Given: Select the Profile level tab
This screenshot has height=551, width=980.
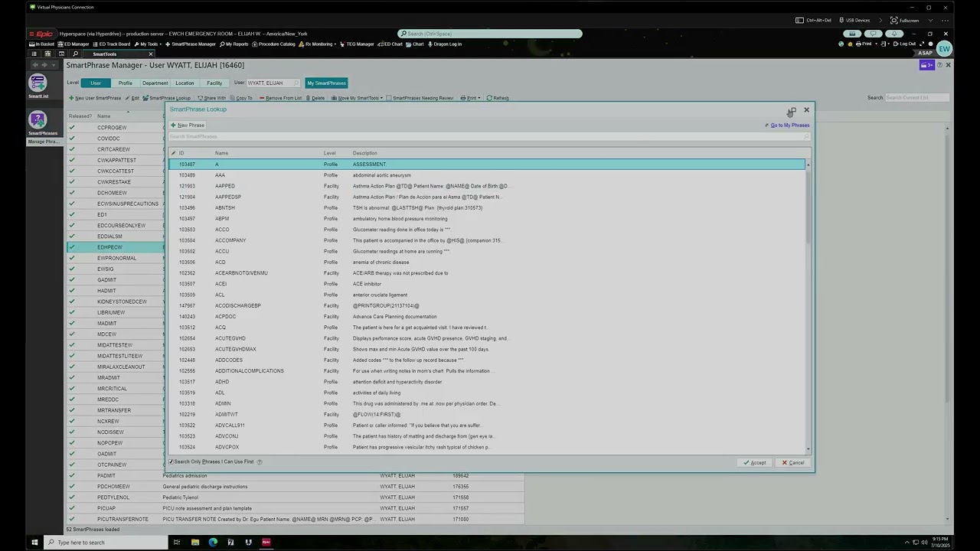Looking at the screenshot, I should (125, 83).
